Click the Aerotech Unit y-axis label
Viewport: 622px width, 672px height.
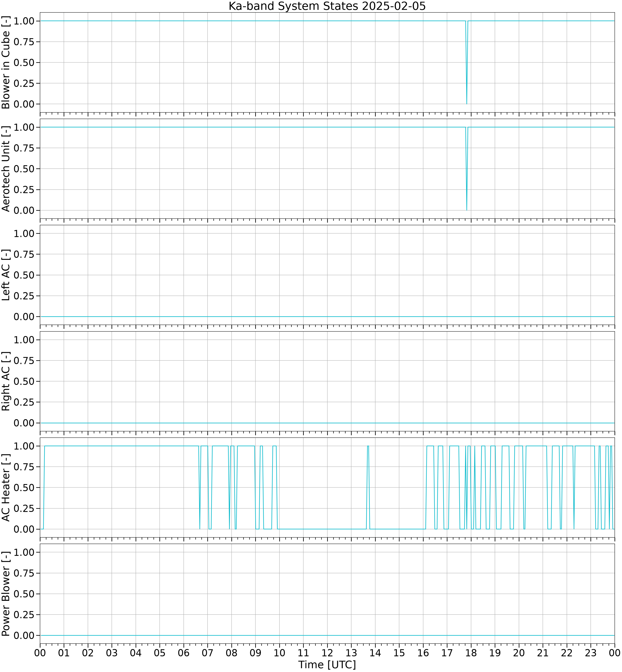(x=6, y=169)
